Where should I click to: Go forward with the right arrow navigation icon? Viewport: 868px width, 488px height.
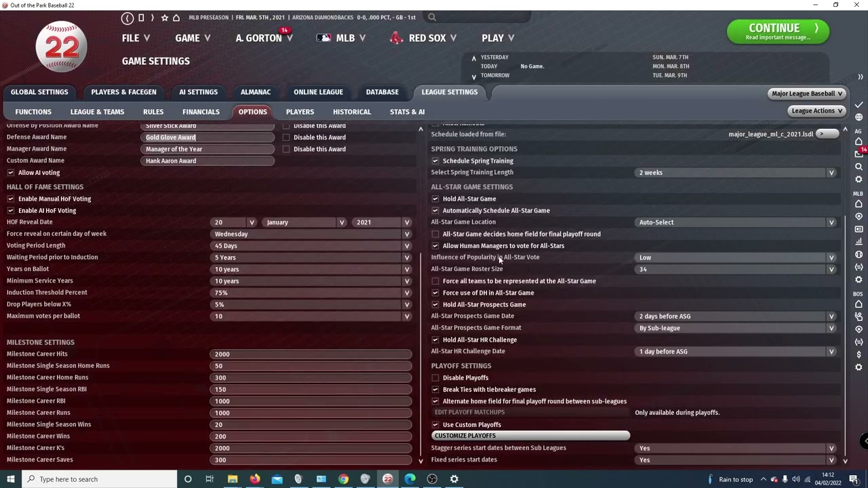pos(152,18)
